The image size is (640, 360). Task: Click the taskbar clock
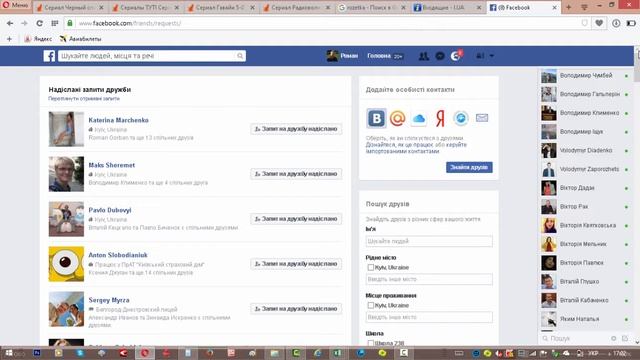coord(620,353)
